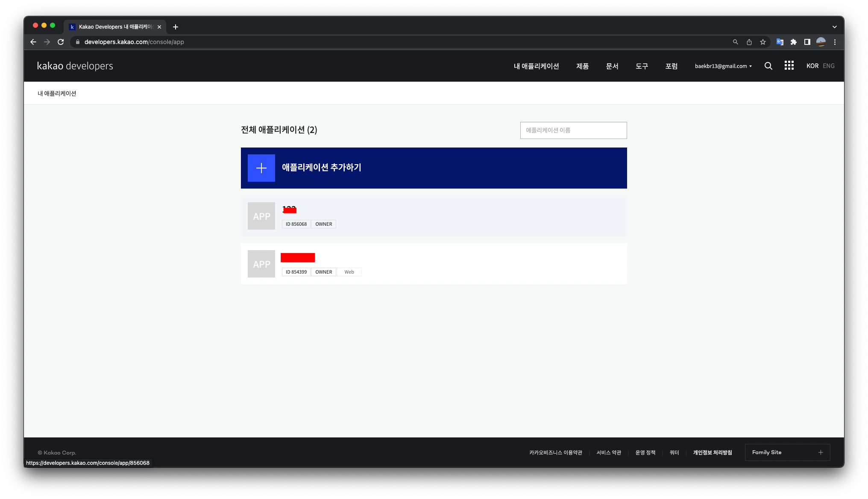Switch site language to ENG
This screenshot has height=499, width=868.
click(828, 66)
